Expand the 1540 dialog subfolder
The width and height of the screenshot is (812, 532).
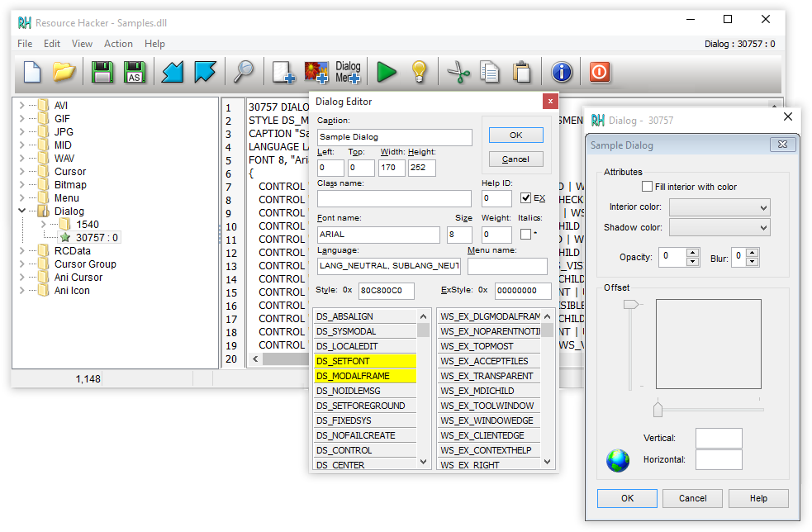44,225
